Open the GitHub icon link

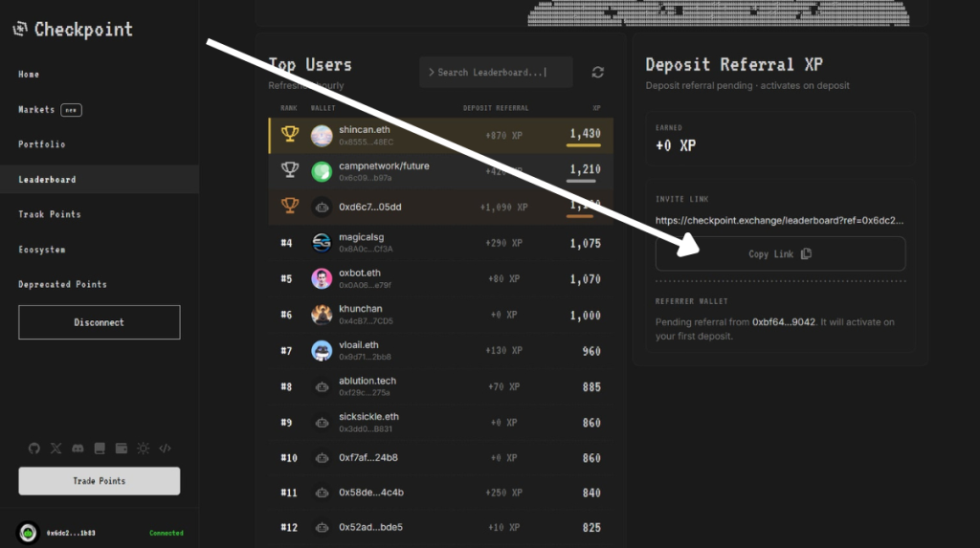(x=34, y=448)
